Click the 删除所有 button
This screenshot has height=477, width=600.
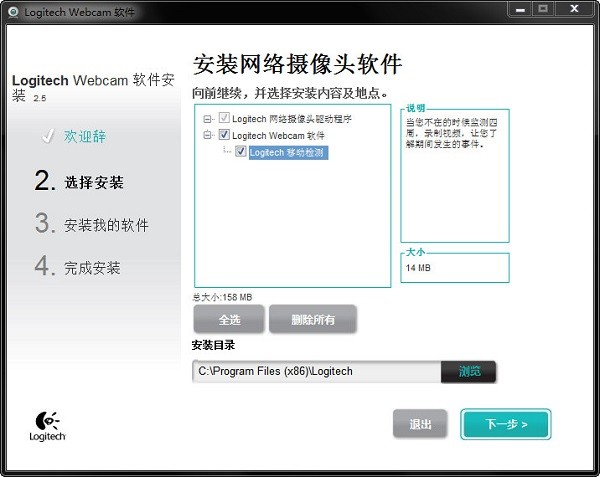[x=313, y=319]
